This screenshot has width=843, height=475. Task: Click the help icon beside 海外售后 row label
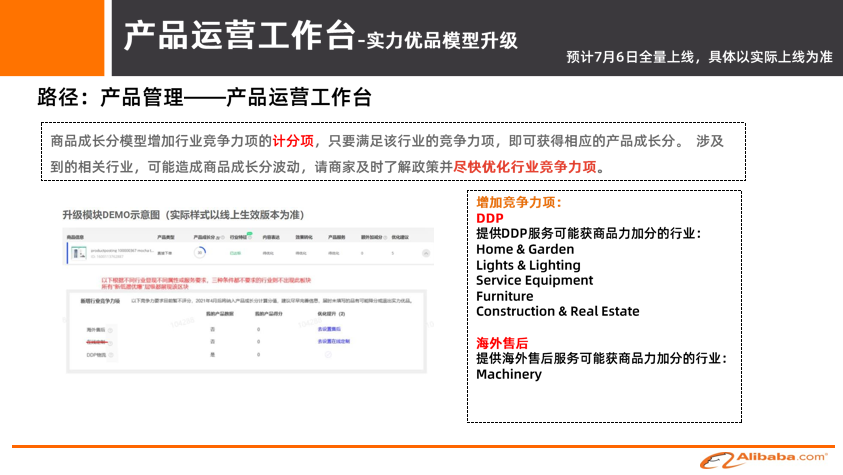pos(110,328)
